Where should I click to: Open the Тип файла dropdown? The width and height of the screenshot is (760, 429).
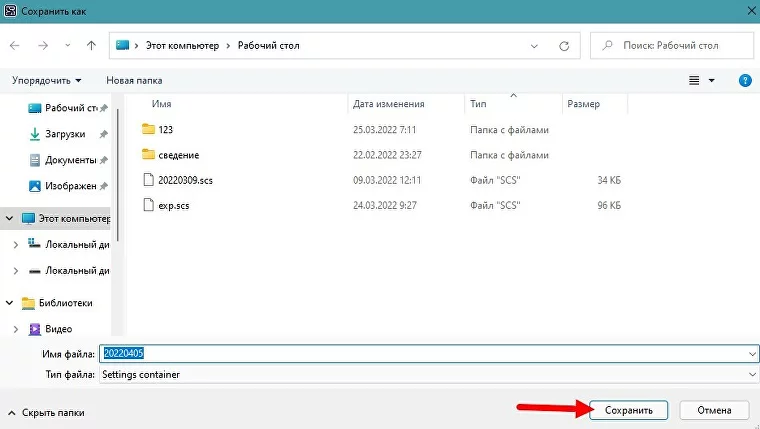tap(751, 374)
